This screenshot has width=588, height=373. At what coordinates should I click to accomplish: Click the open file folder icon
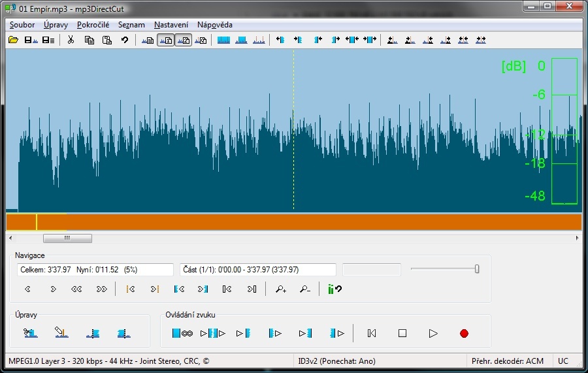point(13,41)
